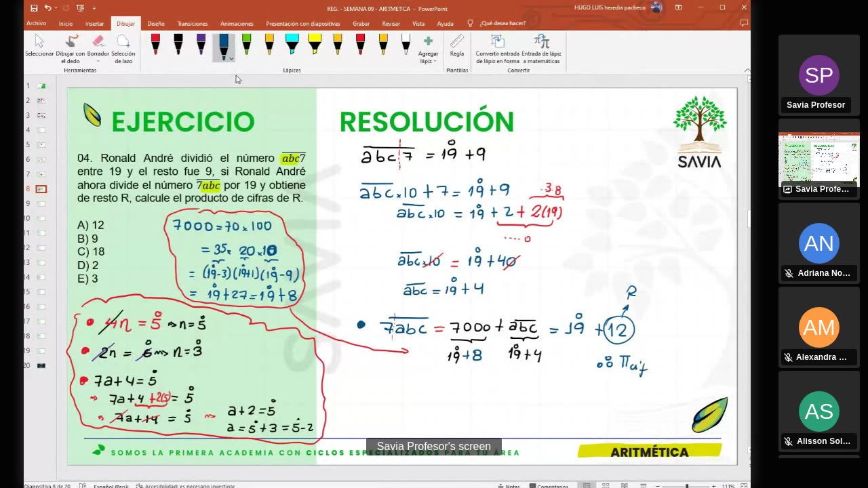The width and height of the screenshot is (868, 488).
Task: Select the yellow highlighter
Action: pos(315,44)
